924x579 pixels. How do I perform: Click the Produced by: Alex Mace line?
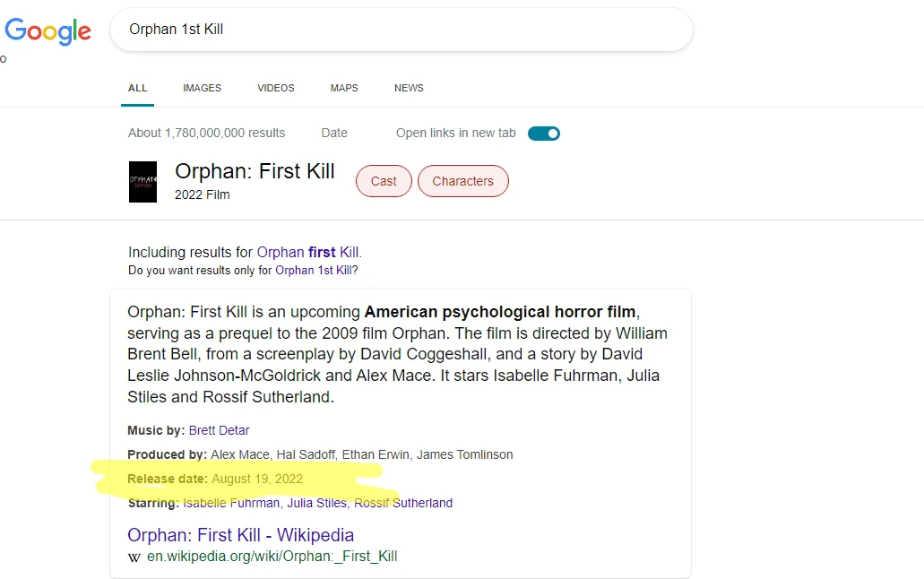tap(320, 454)
